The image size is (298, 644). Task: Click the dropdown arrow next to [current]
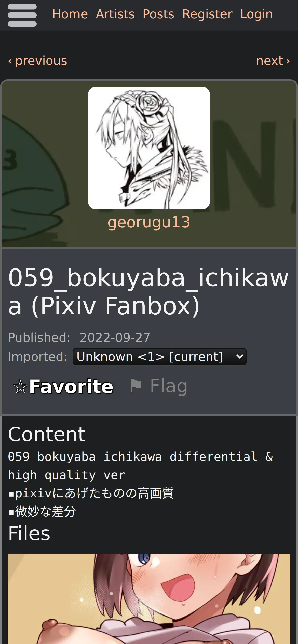(240, 357)
